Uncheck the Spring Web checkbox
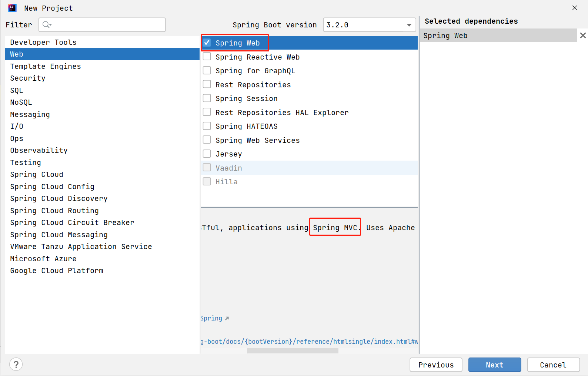588x376 pixels. 207,43
